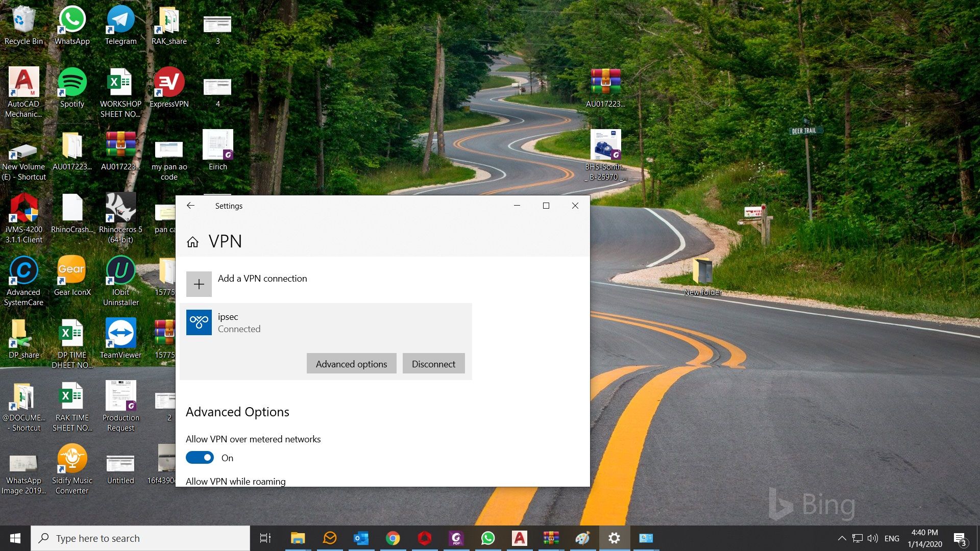Select the WhatsApp desktop shortcut
Screen dimensions: 980x551
(72, 25)
